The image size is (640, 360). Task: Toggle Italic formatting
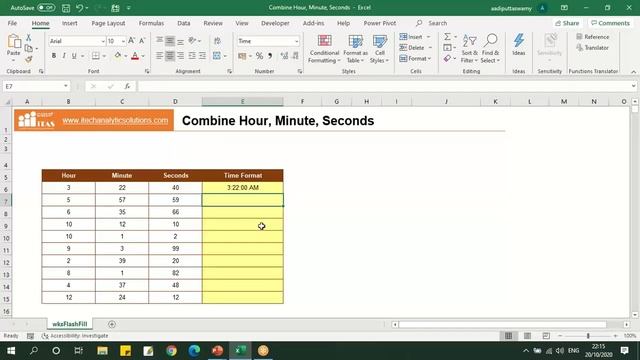coord(64,56)
